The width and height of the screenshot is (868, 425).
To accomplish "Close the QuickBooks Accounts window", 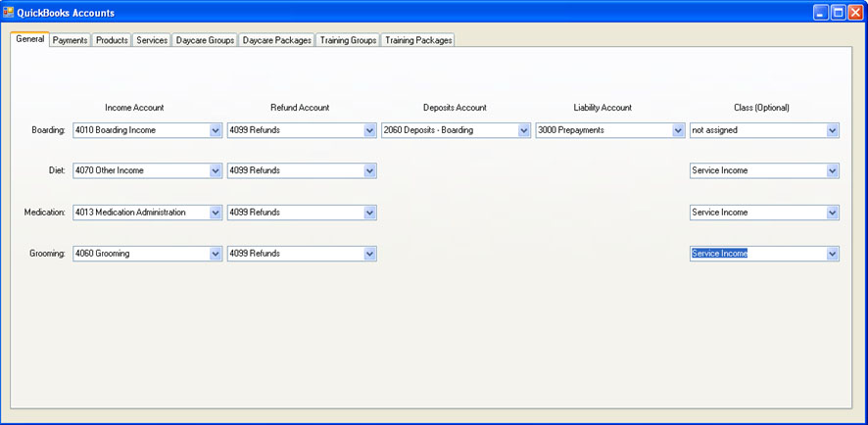I will coord(855,13).
